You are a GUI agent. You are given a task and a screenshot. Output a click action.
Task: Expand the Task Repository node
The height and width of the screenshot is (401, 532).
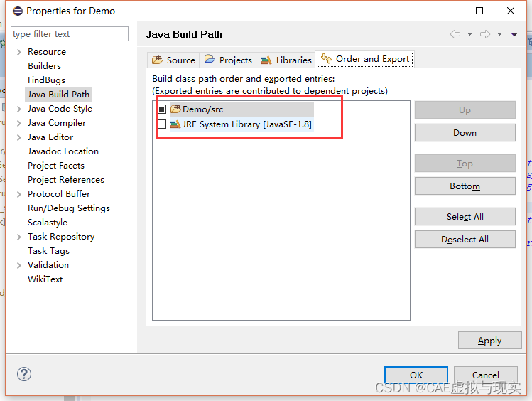pos(19,237)
